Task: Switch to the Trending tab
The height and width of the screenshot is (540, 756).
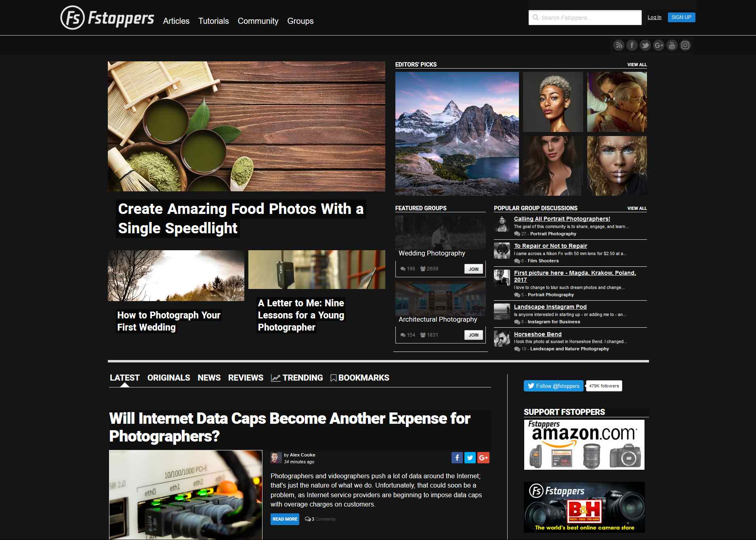Action: [297, 378]
